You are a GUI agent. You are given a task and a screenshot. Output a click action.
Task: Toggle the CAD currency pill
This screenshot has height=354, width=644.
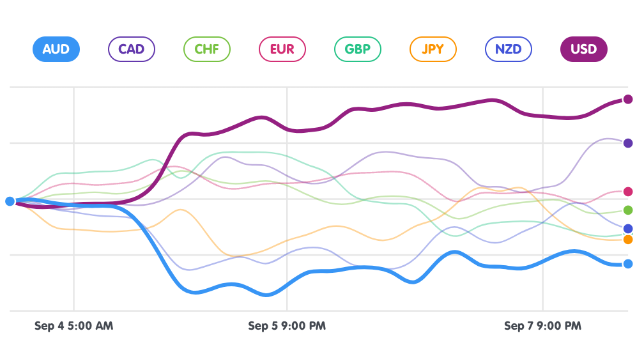point(131,49)
